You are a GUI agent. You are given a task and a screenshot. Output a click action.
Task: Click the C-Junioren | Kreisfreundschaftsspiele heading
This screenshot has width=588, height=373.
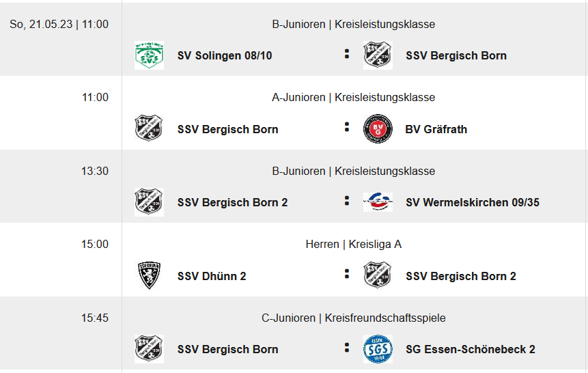point(353,318)
